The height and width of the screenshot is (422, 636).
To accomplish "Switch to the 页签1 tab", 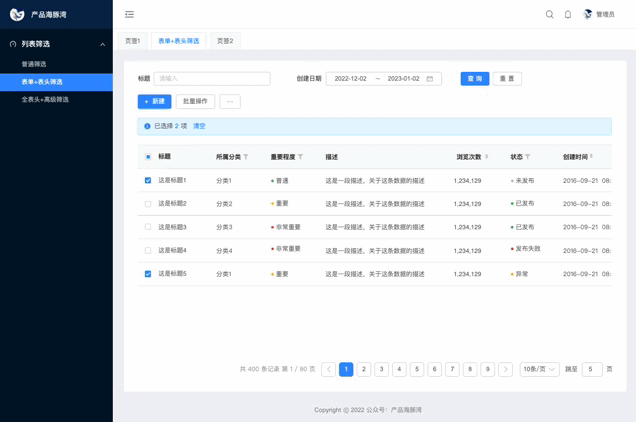I will tap(133, 41).
